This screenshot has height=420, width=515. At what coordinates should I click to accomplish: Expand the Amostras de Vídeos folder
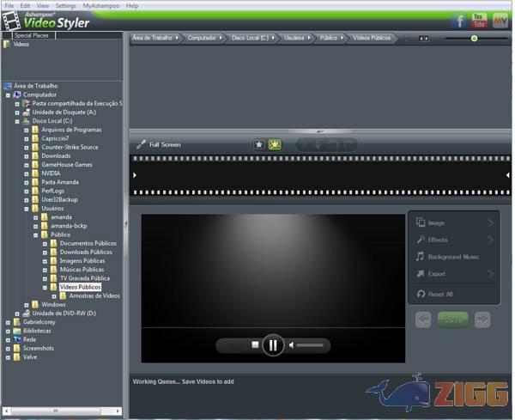[54, 296]
